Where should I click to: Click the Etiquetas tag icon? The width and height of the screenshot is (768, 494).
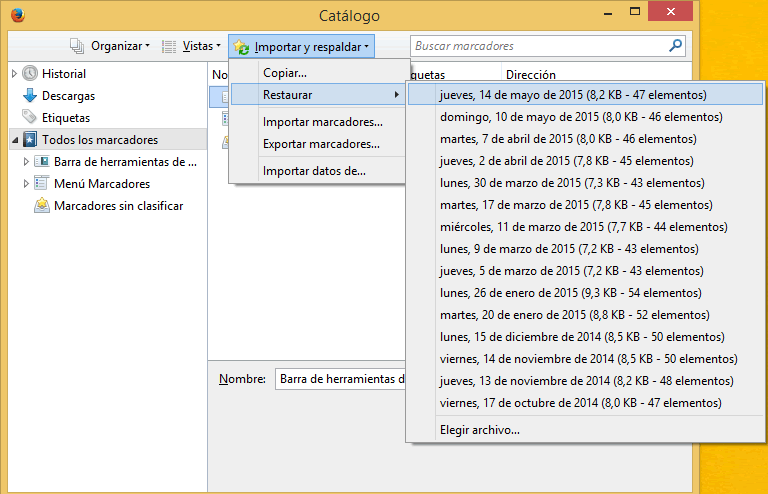tap(29, 117)
